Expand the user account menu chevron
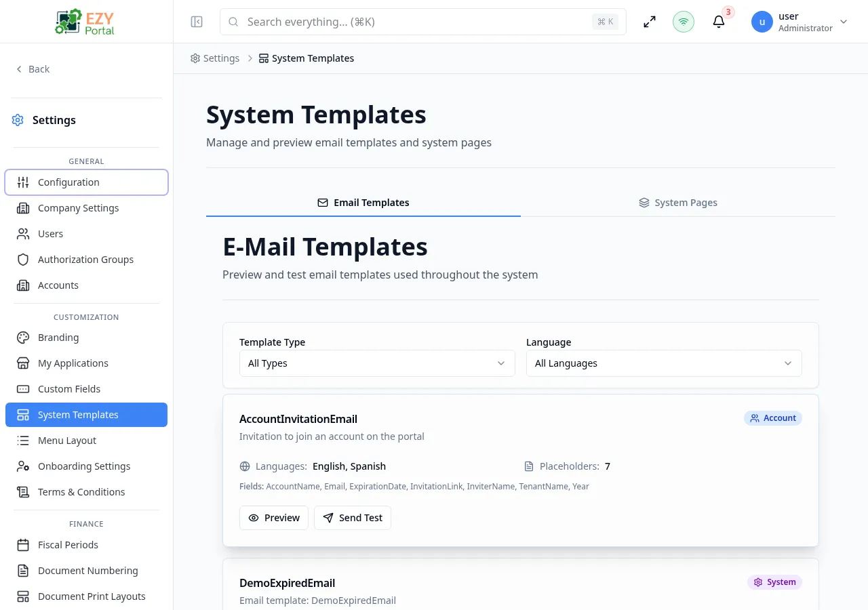Image resolution: width=868 pixels, height=610 pixels. pos(844,22)
